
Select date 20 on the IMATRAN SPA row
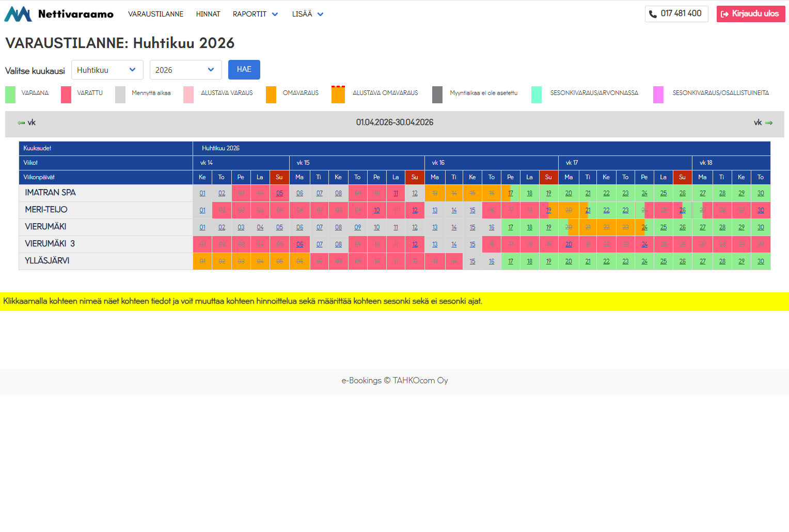[568, 193]
